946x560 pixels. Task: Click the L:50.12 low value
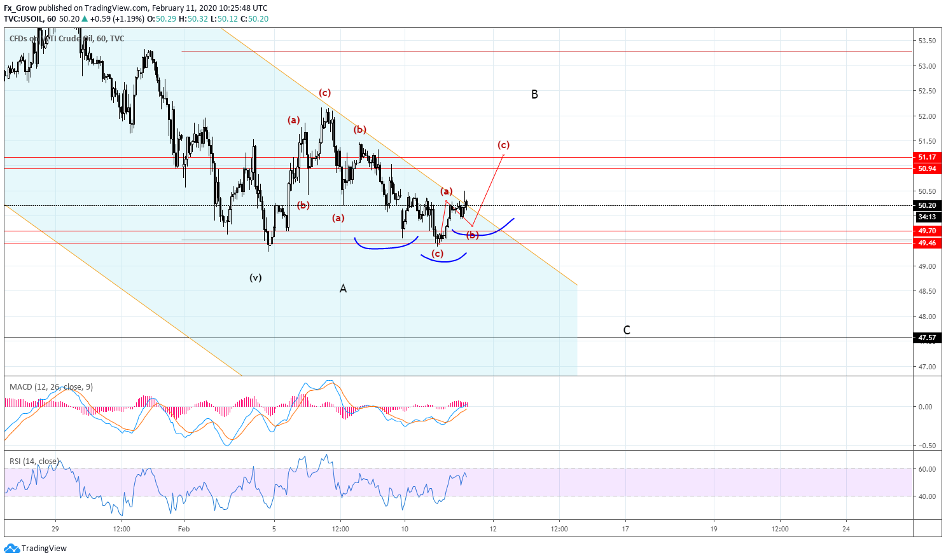223,19
